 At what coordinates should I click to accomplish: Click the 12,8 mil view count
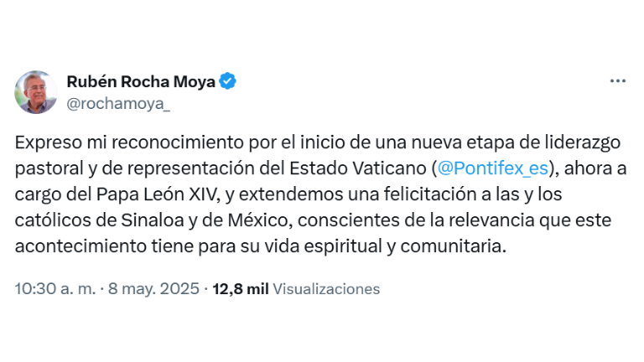(241, 289)
